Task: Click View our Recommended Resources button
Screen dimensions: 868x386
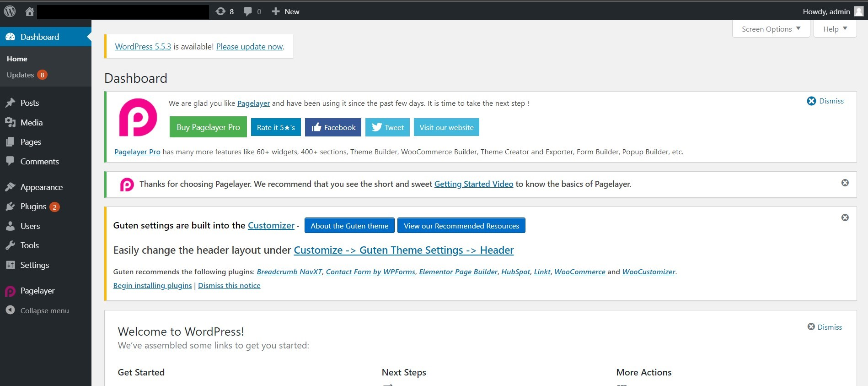Action: tap(461, 225)
